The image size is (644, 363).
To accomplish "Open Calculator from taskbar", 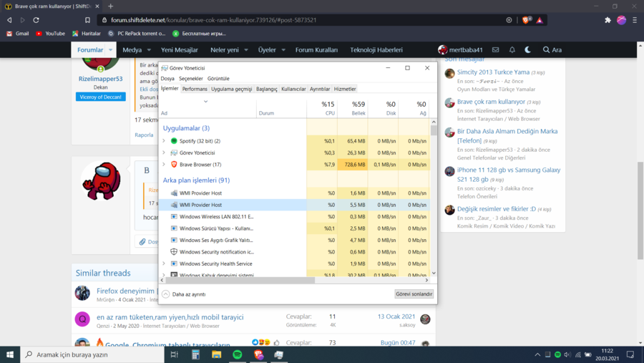I will [195, 354].
